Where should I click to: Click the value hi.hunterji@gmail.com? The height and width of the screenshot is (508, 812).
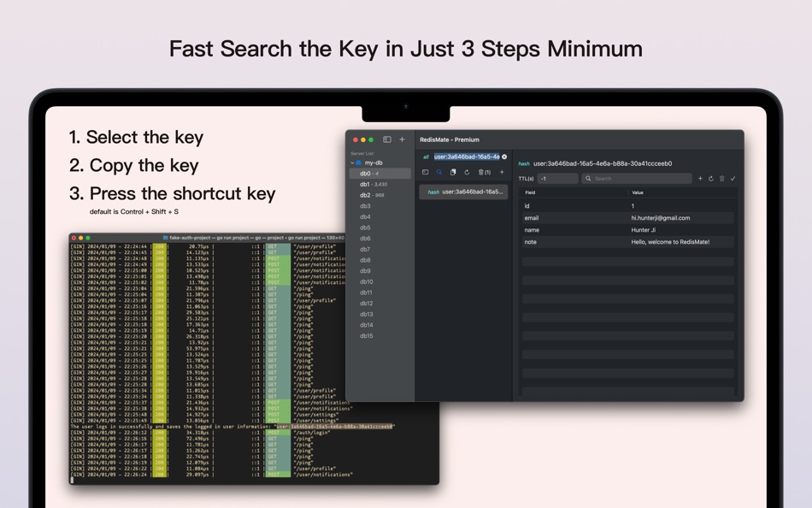coord(660,218)
